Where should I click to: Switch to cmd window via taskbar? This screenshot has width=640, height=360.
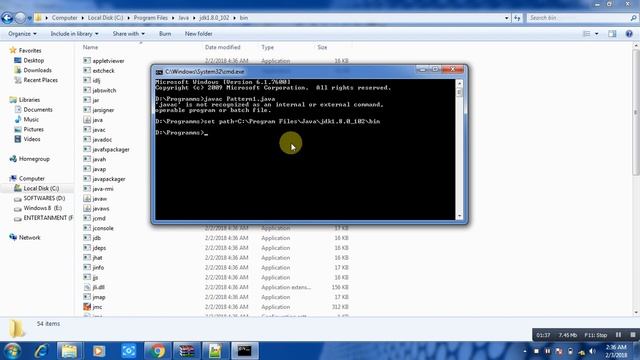point(244,351)
